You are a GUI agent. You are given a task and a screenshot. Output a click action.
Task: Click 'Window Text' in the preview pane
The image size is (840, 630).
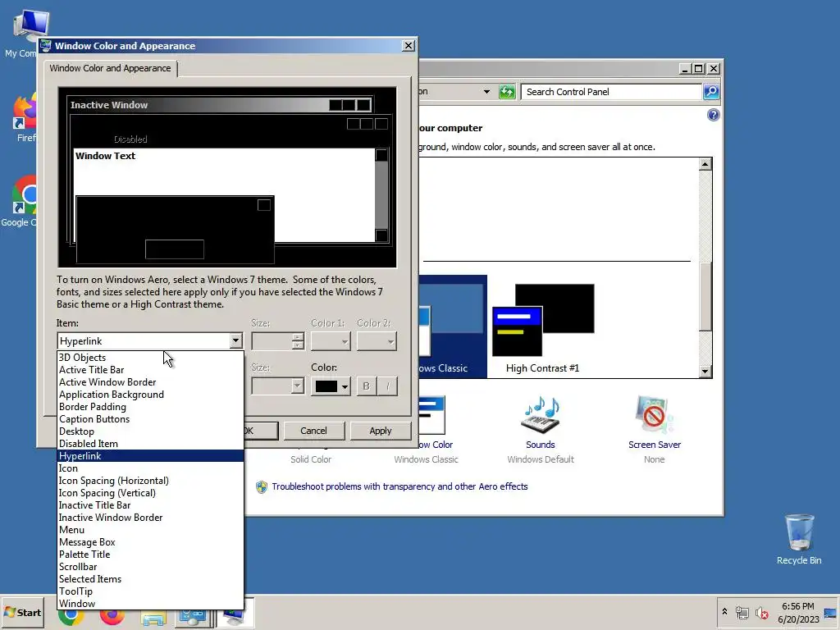point(106,156)
